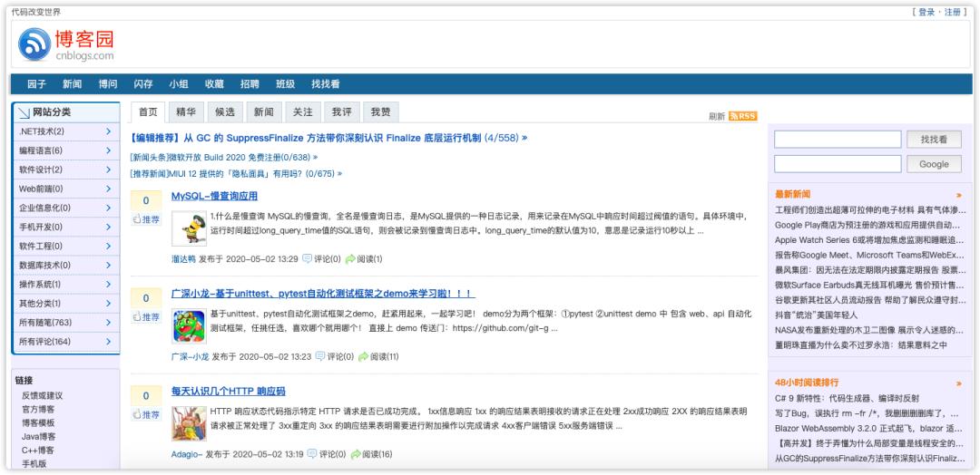
Task: Expand the 软件设计(2) category chevron
Action: (108, 170)
